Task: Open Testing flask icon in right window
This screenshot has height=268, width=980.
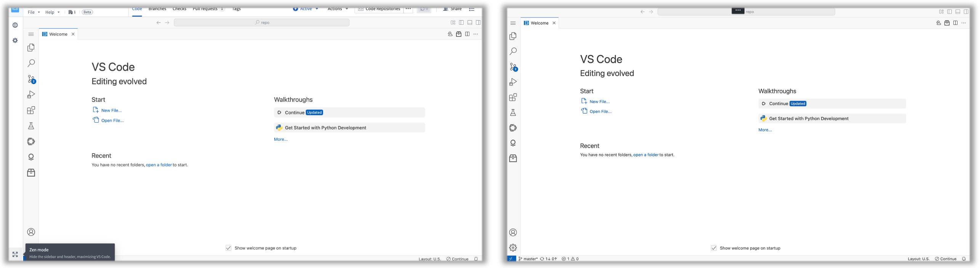Action: point(513,113)
